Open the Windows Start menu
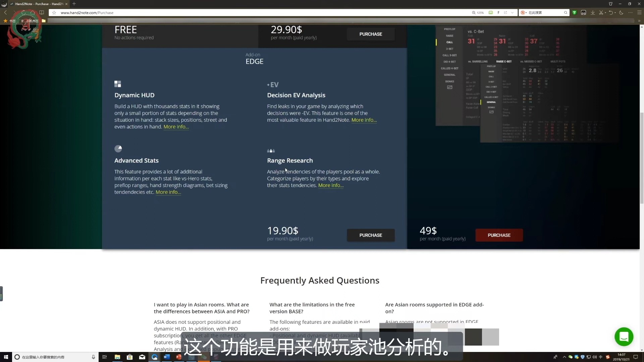 [x=6, y=357]
